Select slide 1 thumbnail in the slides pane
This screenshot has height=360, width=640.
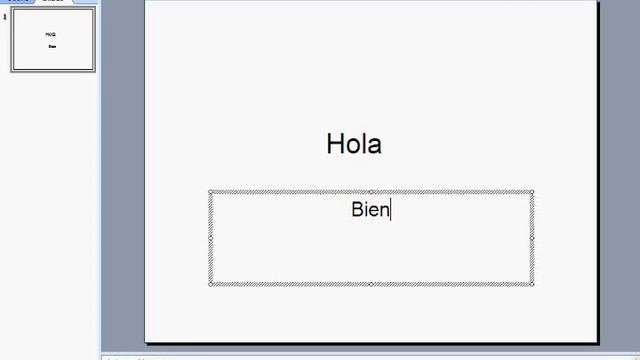[x=53, y=40]
